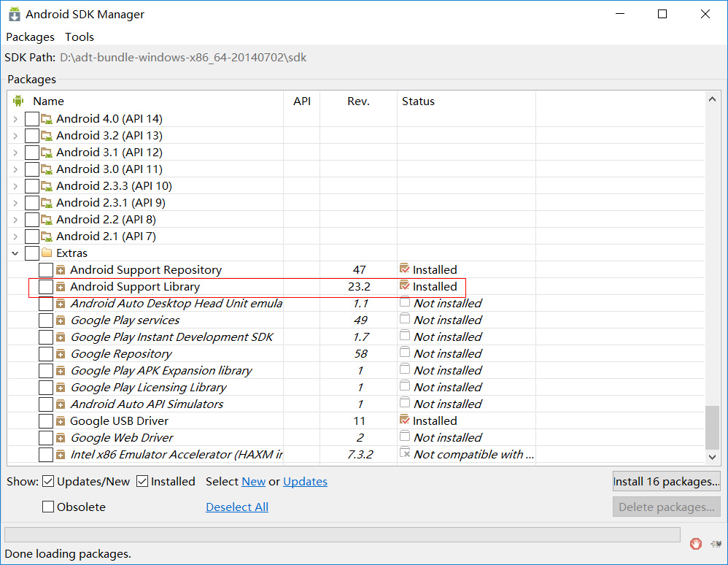Click the package icon of Android Support Repository
The image size is (728, 565).
(x=61, y=270)
